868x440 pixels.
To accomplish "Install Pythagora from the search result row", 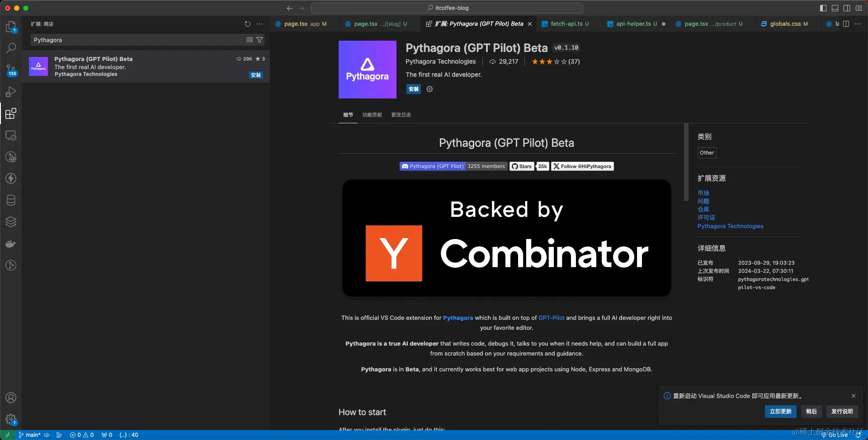I will pyautogui.click(x=256, y=75).
